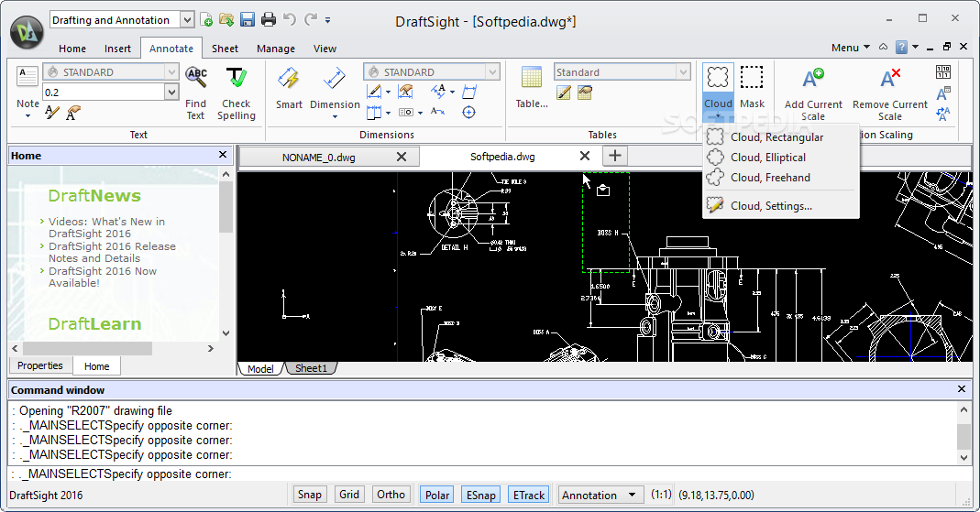Toggle ETrack in status bar
Image resolution: width=980 pixels, height=512 pixels.
pos(529,496)
